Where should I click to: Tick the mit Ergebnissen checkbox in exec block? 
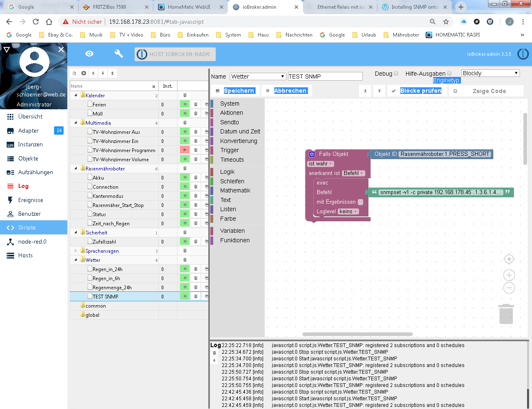tap(360, 202)
